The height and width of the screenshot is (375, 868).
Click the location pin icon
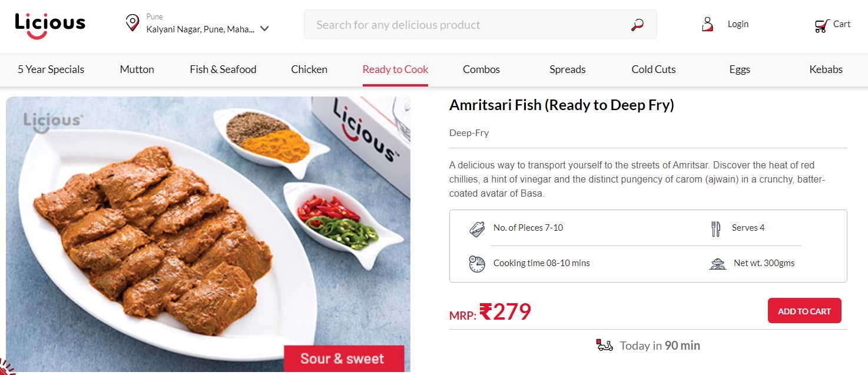132,24
